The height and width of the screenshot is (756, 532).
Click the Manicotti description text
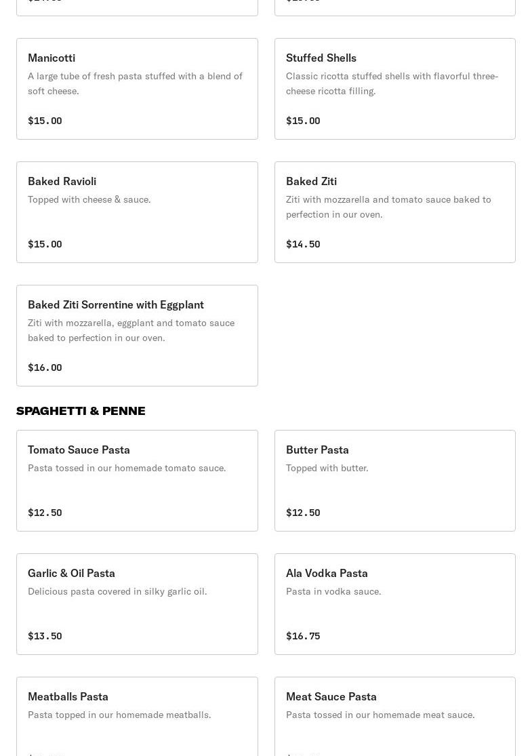tap(135, 83)
